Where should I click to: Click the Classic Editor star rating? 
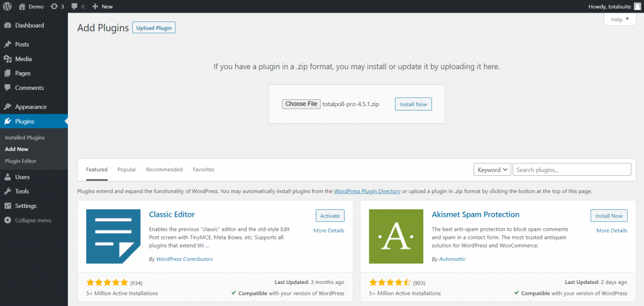[x=108, y=282]
